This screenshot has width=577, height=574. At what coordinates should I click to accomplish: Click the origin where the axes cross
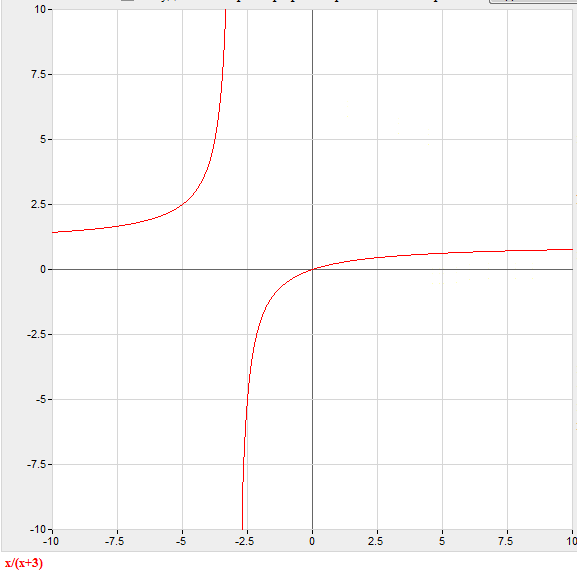pyautogui.click(x=312, y=269)
